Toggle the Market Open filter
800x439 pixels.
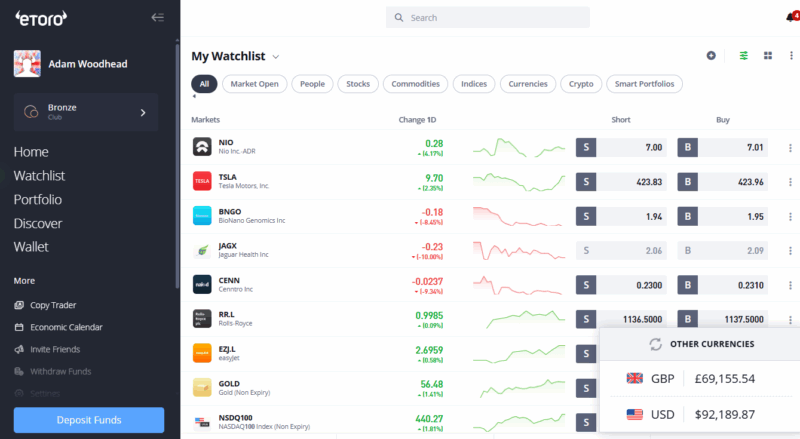click(255, 84)
